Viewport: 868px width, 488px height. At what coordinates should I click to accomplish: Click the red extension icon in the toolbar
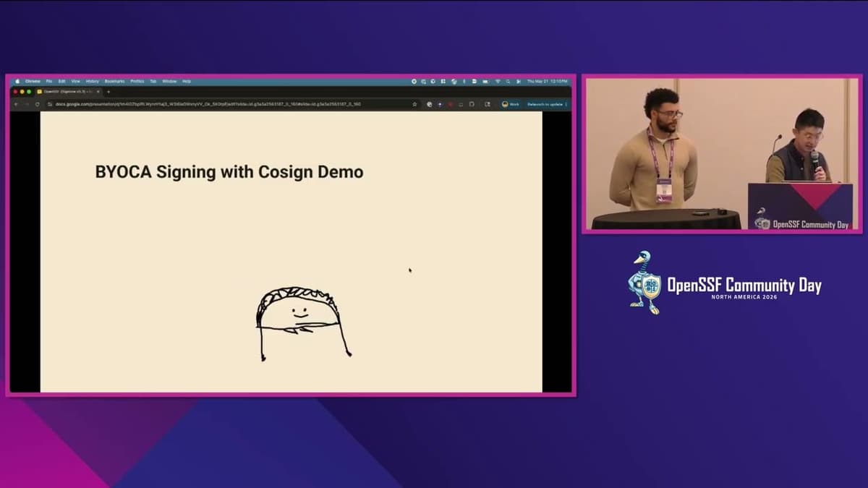pos(450,104)
